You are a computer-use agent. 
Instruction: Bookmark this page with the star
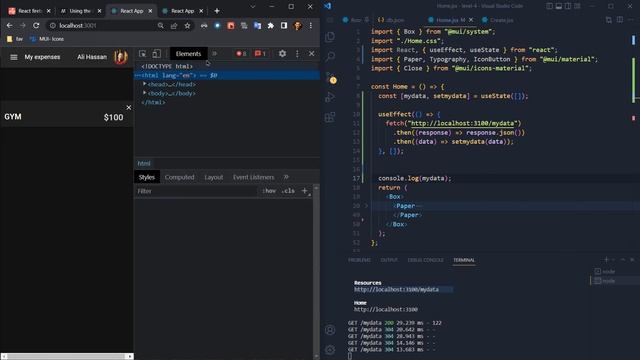(187, 25)
